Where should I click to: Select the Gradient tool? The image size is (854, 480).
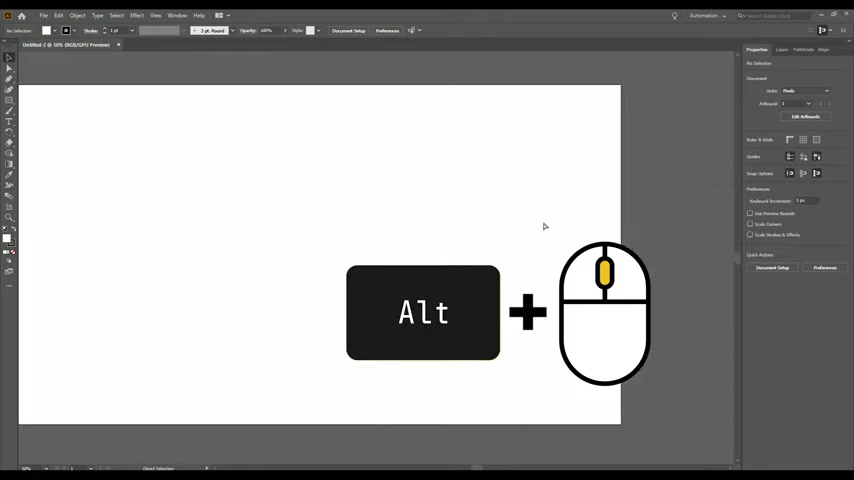tap(9, 164)
